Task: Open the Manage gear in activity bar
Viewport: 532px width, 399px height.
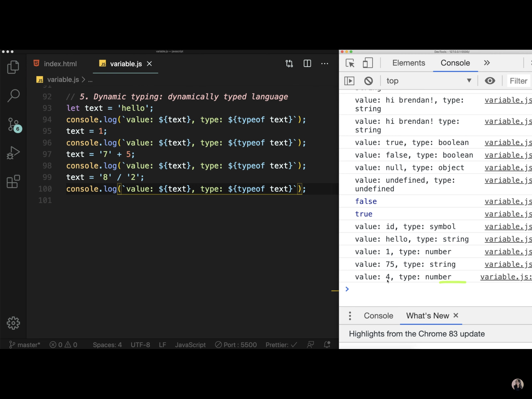Action: tap(13, 323)
